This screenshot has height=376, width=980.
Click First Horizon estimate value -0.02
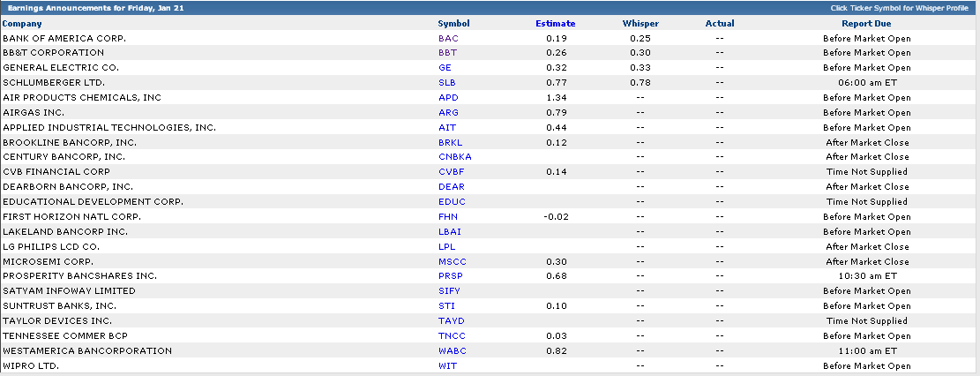pos(555,217)
